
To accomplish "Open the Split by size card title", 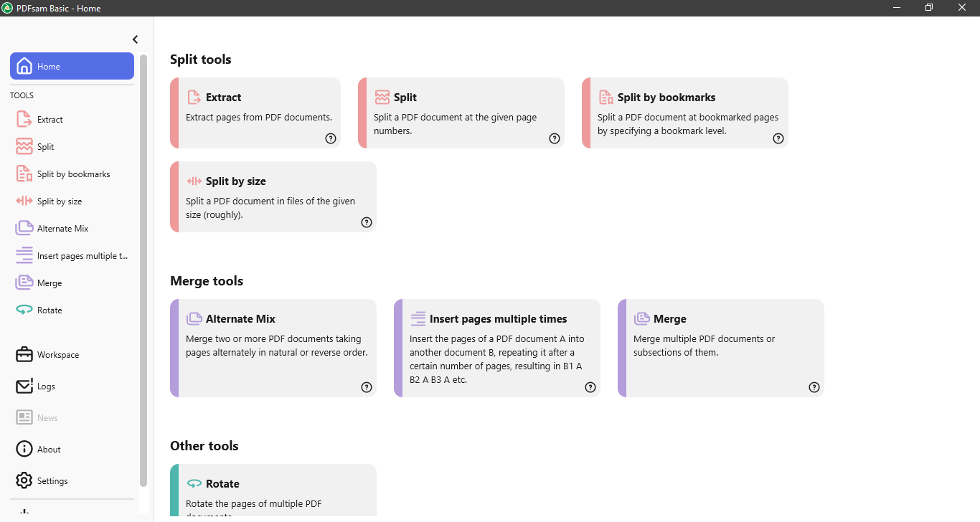I will (x=236, y=181).
